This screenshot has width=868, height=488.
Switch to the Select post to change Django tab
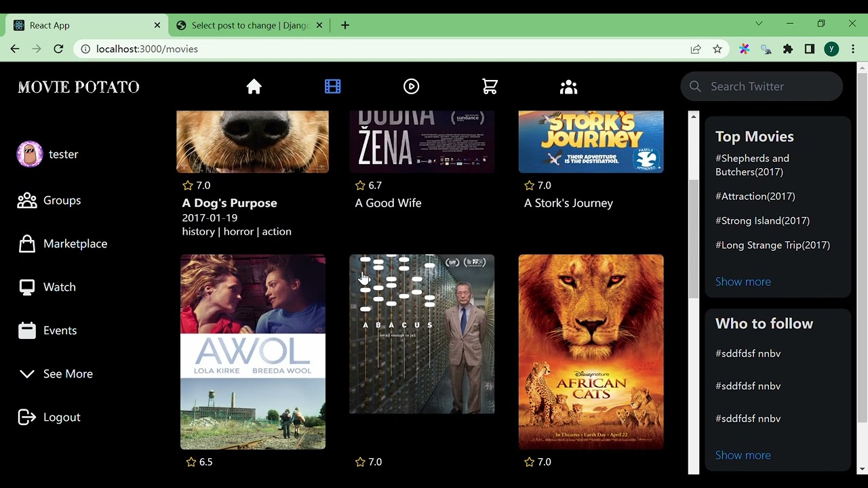tap(248, 25)
